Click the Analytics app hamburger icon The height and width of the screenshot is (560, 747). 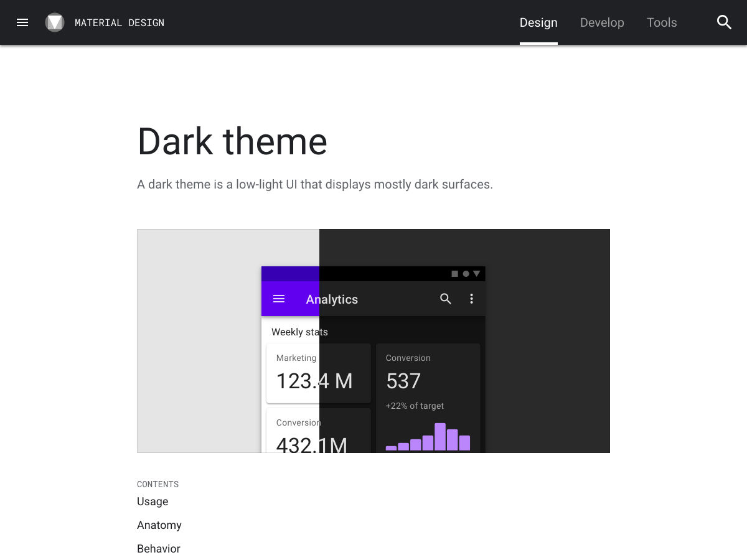[279, 299]
